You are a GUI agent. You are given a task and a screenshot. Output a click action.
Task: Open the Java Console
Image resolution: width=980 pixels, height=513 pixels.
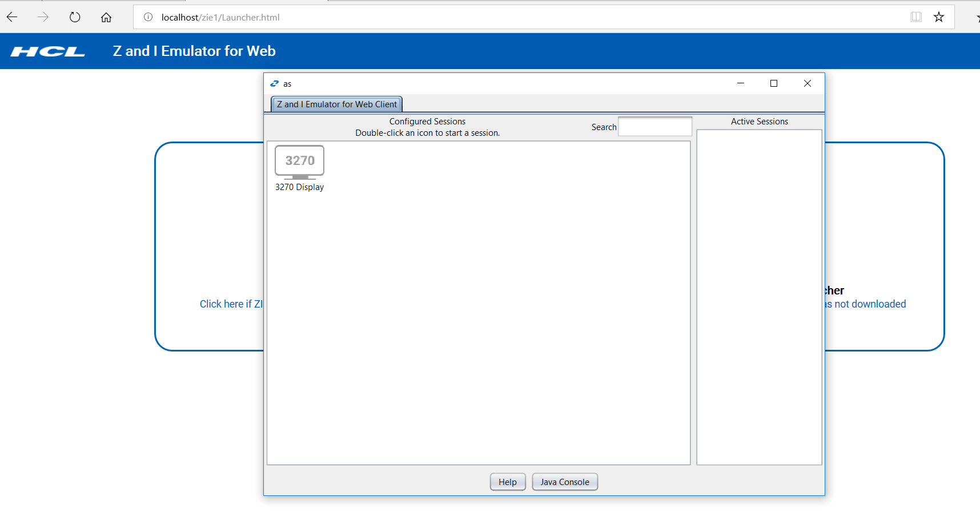(565, 482)
